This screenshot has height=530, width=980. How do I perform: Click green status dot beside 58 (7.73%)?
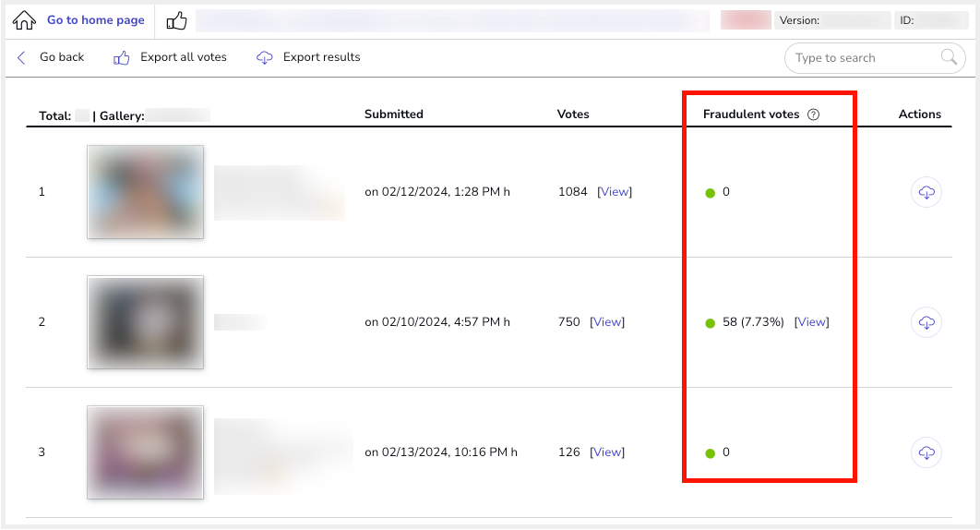(710, 323)
